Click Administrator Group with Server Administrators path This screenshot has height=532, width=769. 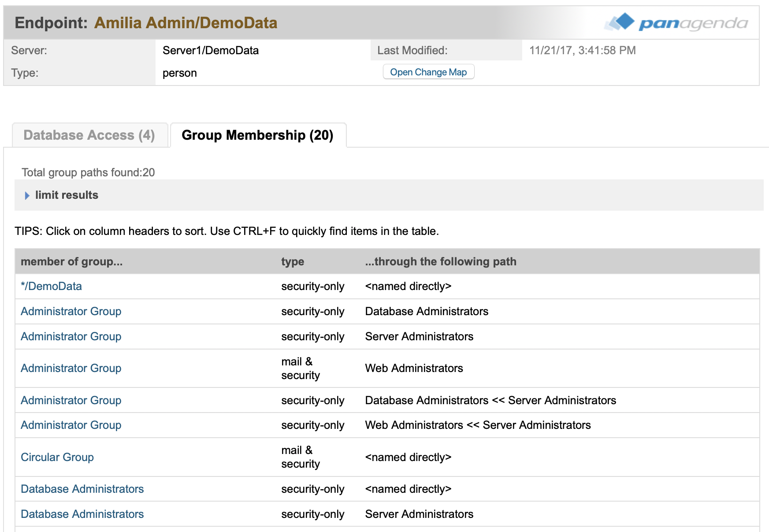(x=71, y=337)
